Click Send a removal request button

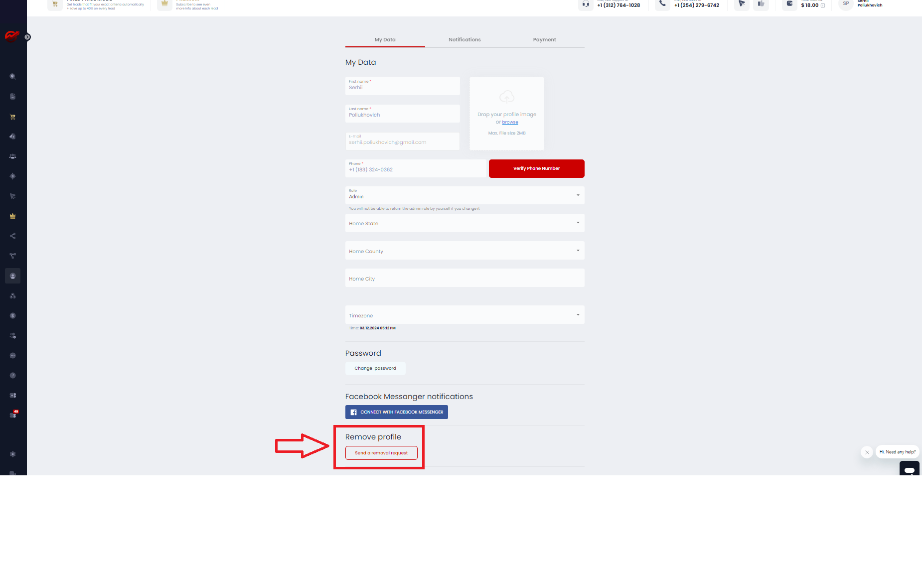tap(381, 453)
